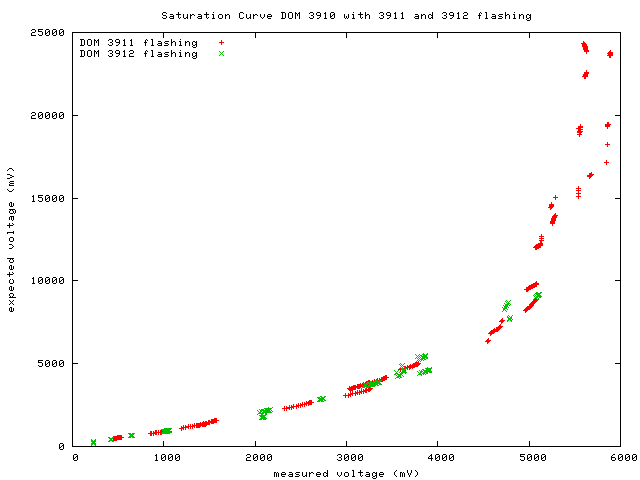Click the green data cluster near 2000 mV measured

(264, 411)
